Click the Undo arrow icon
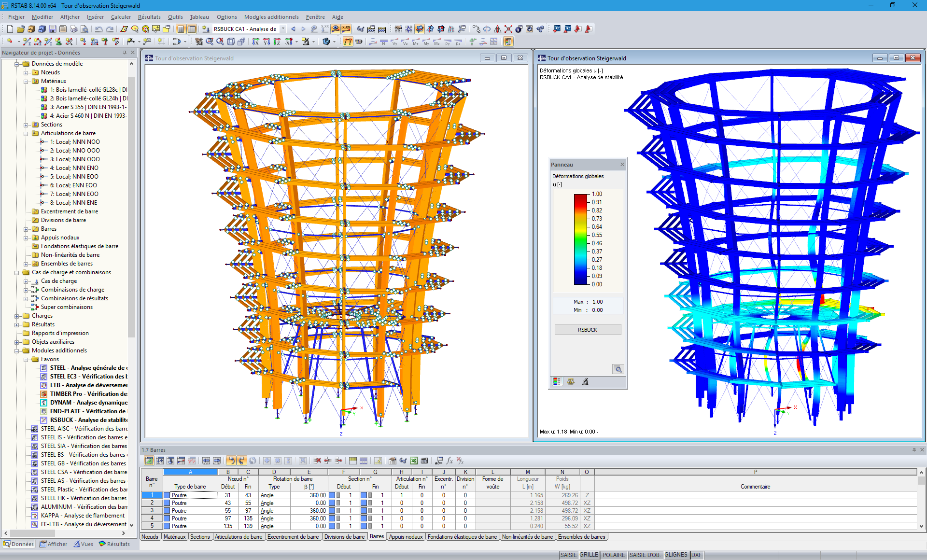Screen dimensions: 927x560 [x=99, y=29]
